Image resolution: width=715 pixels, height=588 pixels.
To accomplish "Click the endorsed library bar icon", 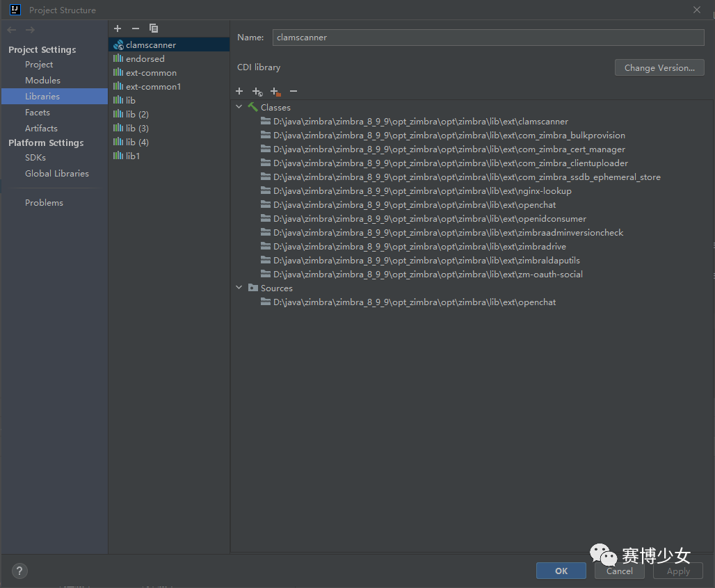I will click(118, 58).
